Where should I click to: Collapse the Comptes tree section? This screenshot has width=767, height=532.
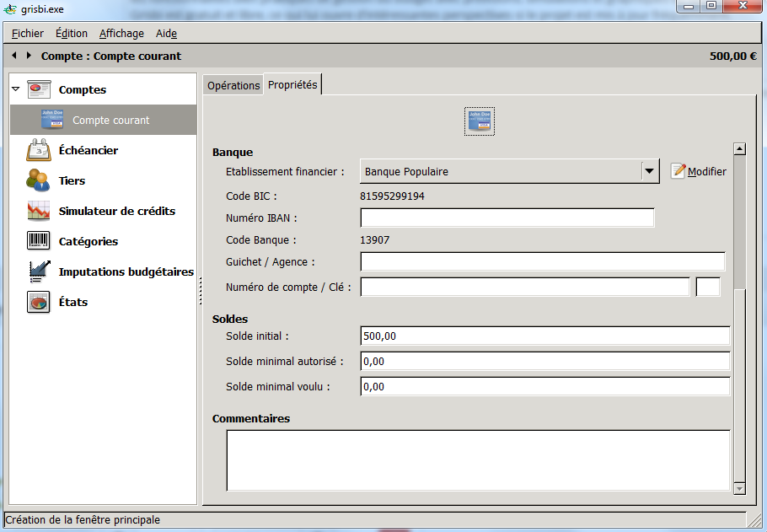click(x=16, y=89)
